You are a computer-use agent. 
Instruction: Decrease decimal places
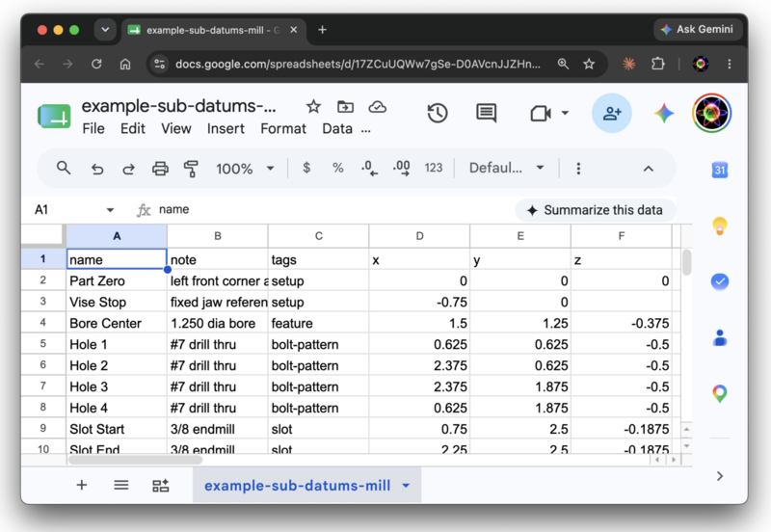click(369, 168)
